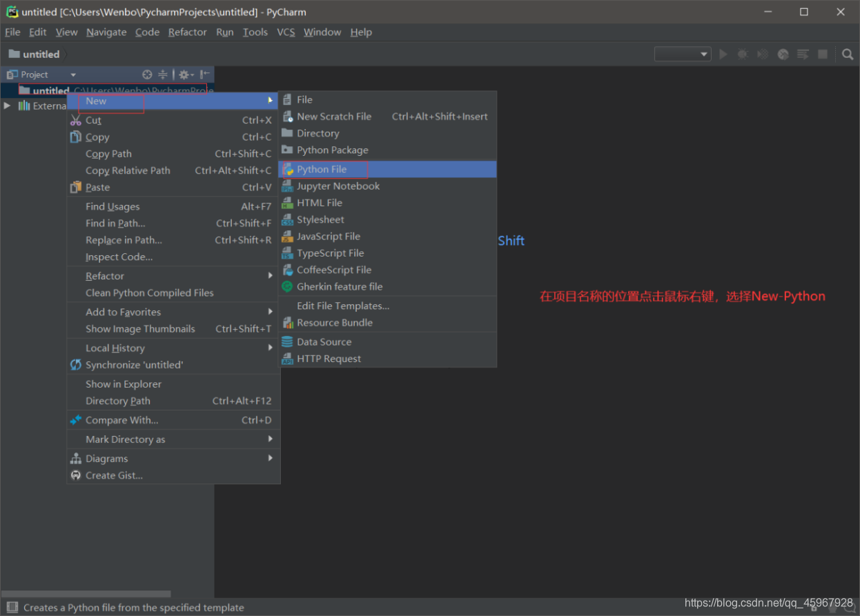Expand the External Libraries tree node
The height and width of the screenshot is (616, 860).
coord(8,106)
